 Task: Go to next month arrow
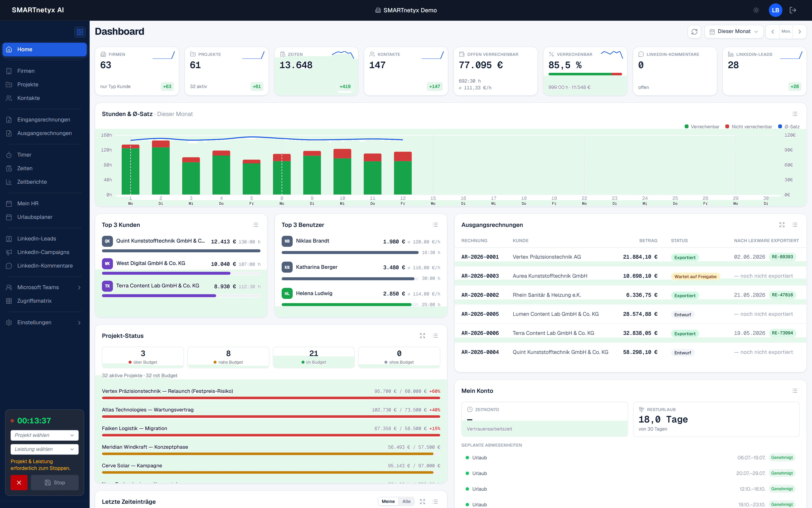tap(800, 32)
